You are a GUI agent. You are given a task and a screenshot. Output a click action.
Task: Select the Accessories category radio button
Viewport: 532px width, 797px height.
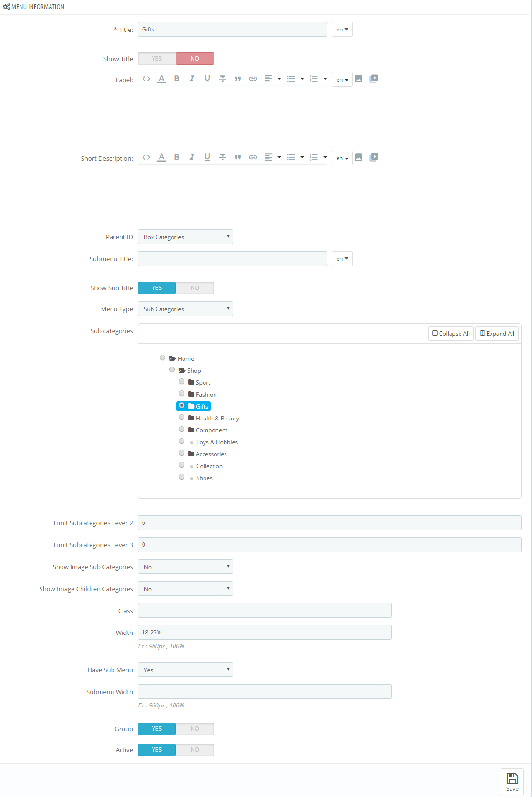coord(182,453)
